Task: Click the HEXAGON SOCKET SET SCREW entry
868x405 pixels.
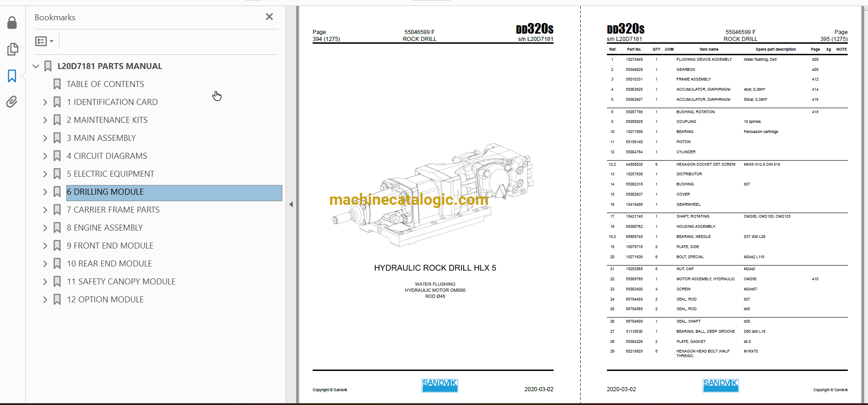Action: (x=706, y=164)
